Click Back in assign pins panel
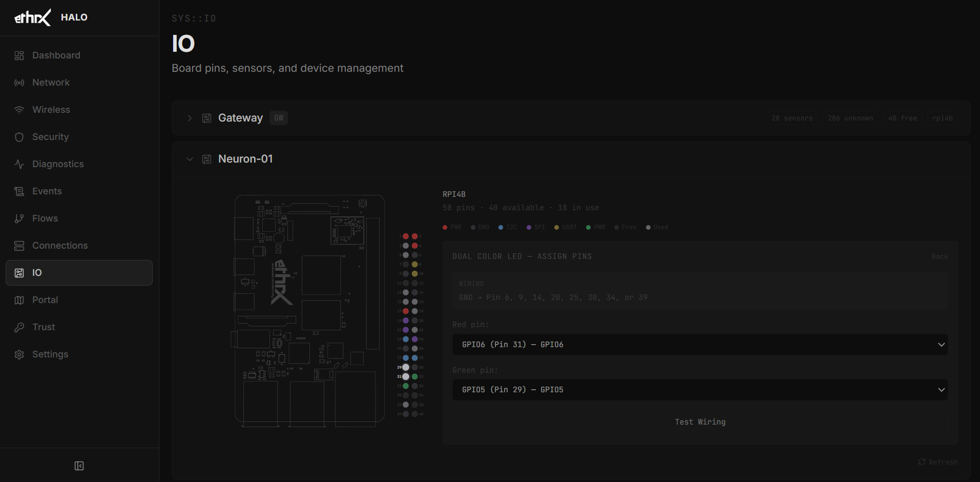This screenshot has height=482, width=980. (x=940, y=256)
